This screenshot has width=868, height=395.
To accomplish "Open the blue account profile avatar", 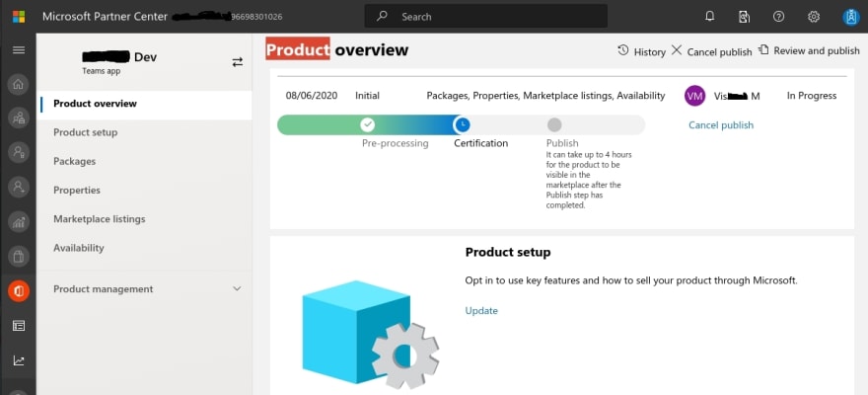I will tap(850, 17).
